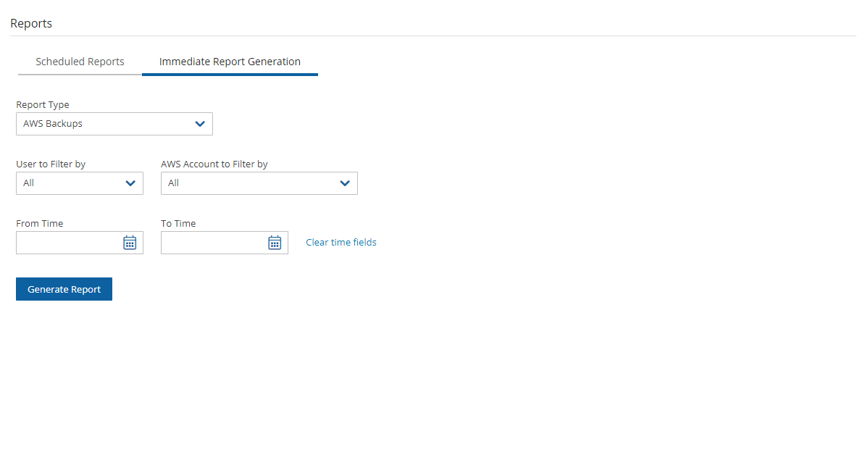Click the AWS Account filter chevron arrow

click(345, 183)
